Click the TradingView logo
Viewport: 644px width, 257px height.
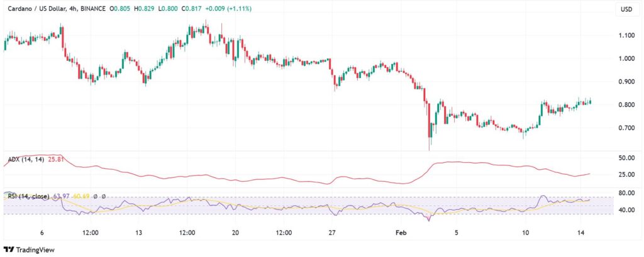coord(29,248)
